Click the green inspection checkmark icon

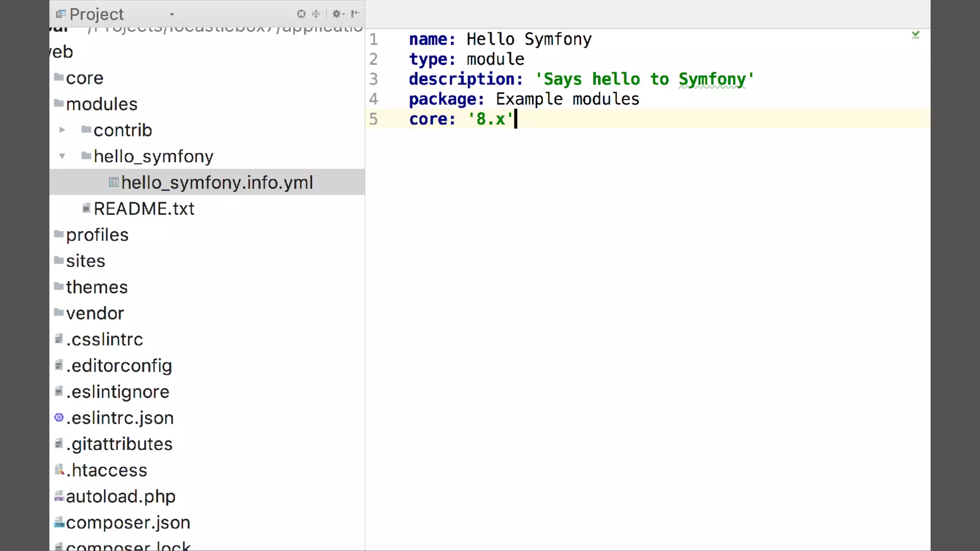(915, 35)
